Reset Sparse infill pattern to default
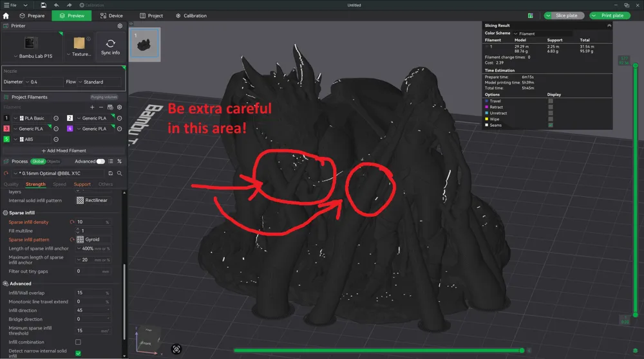 72,239
